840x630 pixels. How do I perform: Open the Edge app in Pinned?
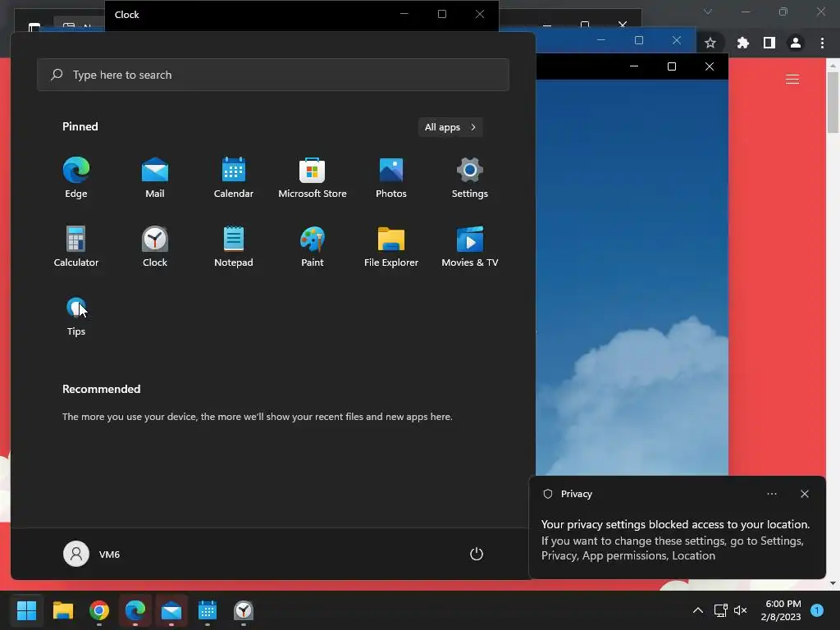coord(76,178)
